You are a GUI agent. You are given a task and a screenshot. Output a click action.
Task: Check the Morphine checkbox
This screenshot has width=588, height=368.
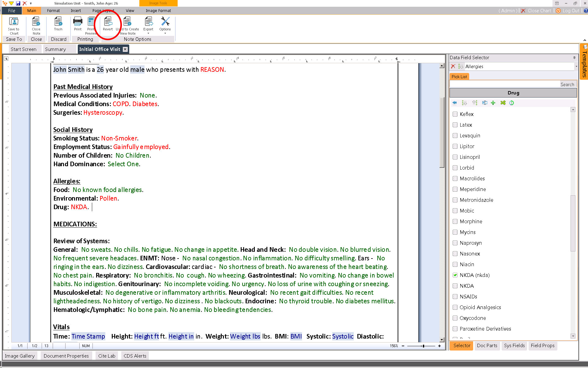pyautogui.click(x=455, y=221)
